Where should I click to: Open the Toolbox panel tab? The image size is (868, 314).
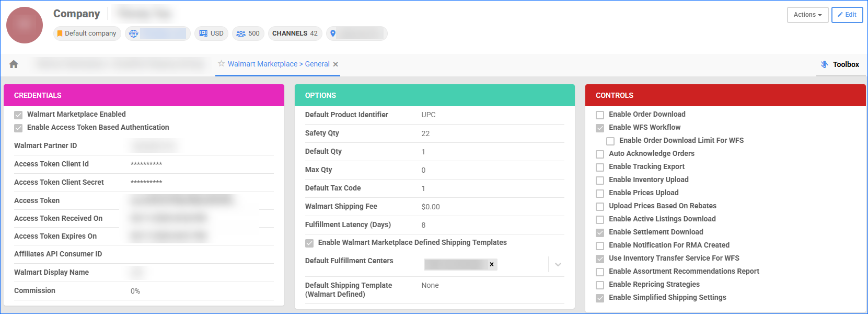point(846,64)
